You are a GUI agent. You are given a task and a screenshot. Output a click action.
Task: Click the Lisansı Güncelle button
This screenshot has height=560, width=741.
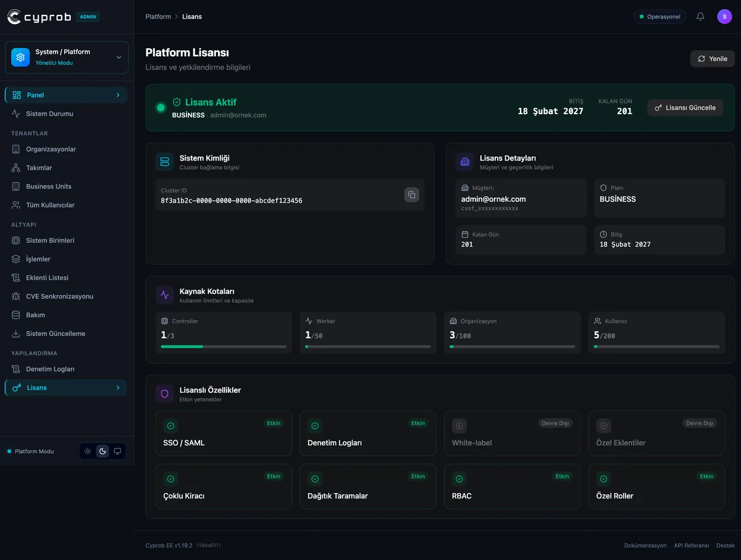point(685,107)
